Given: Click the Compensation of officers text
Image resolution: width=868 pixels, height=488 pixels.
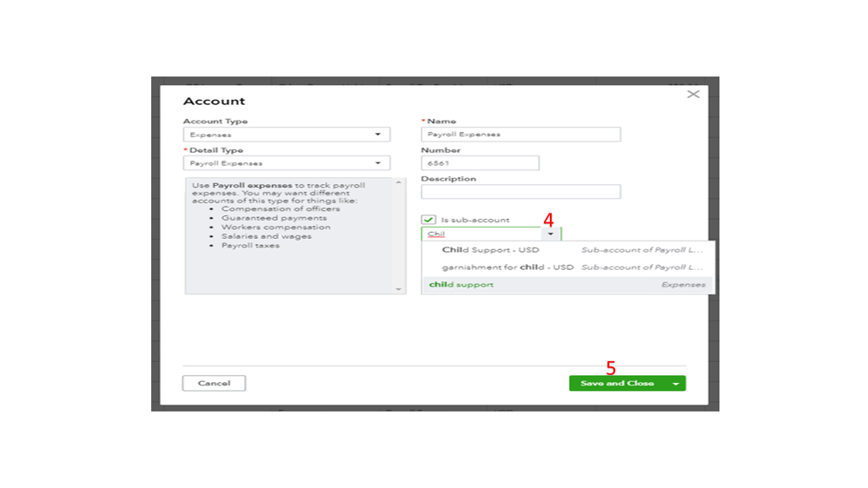Looking at the screenshot, I should pyautogui.click(x=281, y=209).
